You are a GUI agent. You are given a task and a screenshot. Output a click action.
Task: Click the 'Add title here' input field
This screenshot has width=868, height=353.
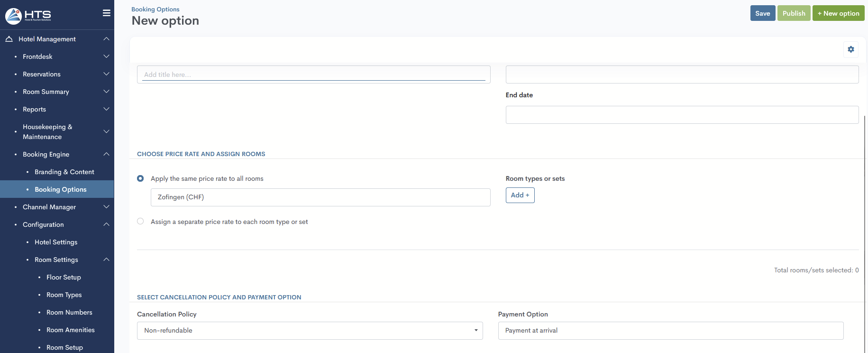point(313,74)
